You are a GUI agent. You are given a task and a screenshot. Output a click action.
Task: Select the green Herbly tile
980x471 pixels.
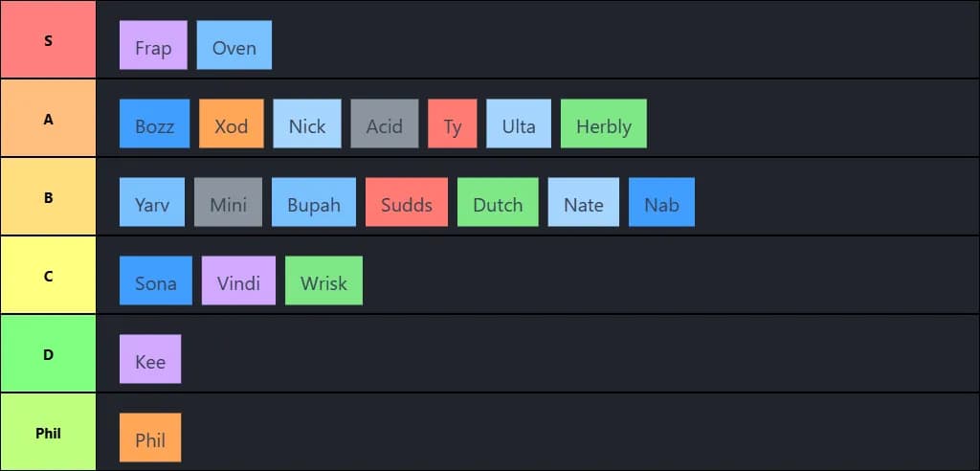(604, 124)
